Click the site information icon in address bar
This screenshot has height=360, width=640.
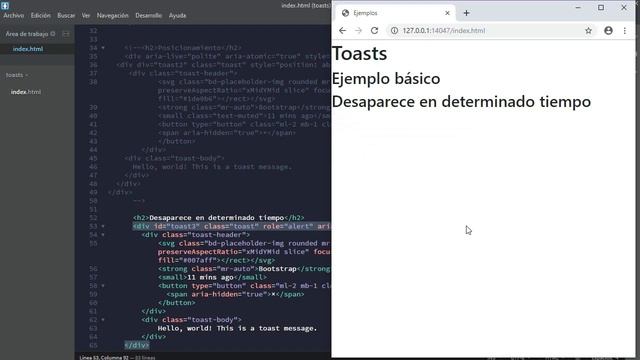point(394,31)
